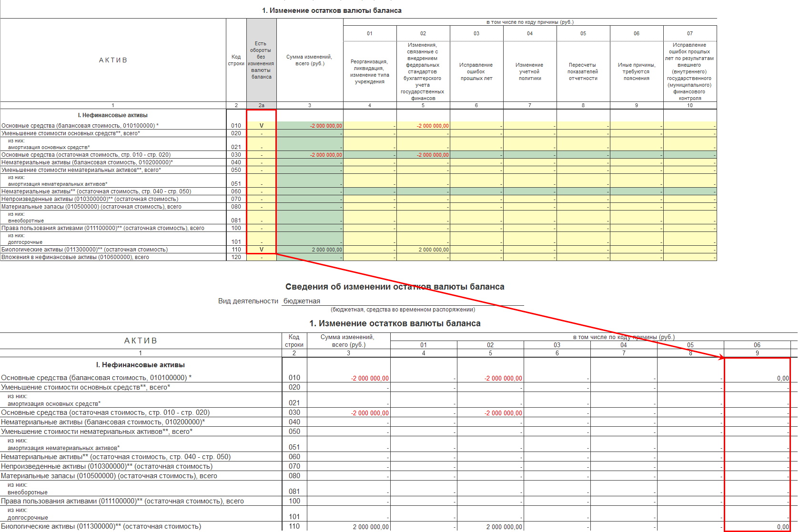
Task: Click the column 2a flag cell for row 070
Action: (261, 199)
